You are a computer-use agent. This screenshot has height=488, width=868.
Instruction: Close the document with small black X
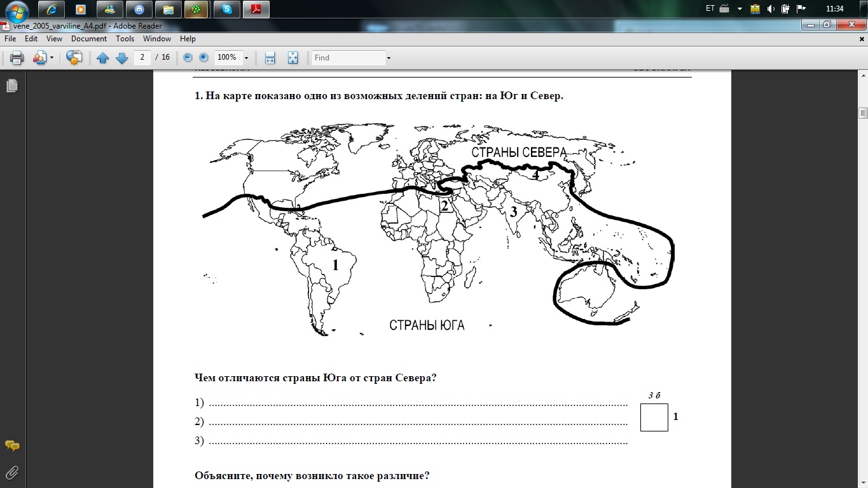(861, 39)
